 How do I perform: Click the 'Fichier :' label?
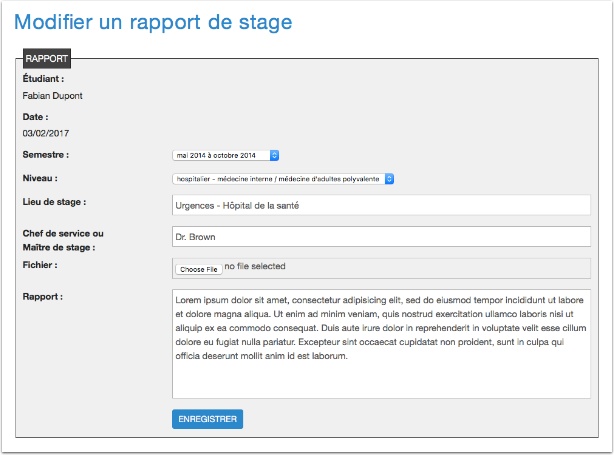(x=40, y=265)
